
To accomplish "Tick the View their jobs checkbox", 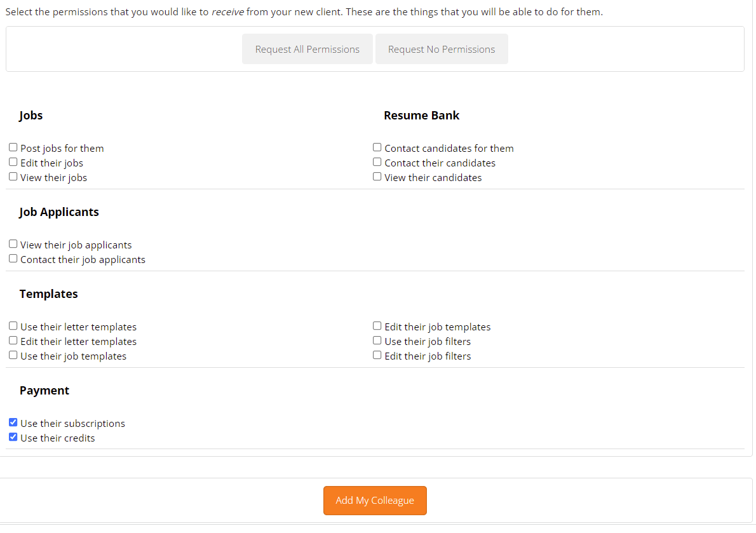I will pos(13,177).
